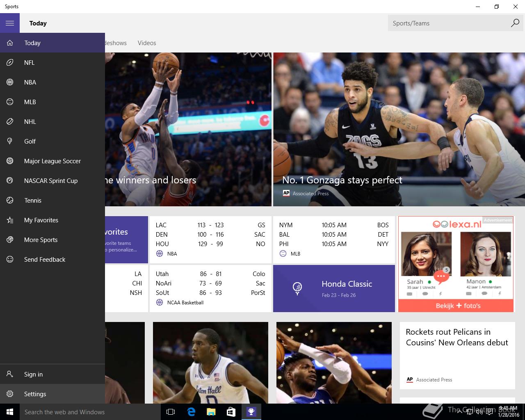Click the golf icon on Honda Classic tile

tap(297, 288)
